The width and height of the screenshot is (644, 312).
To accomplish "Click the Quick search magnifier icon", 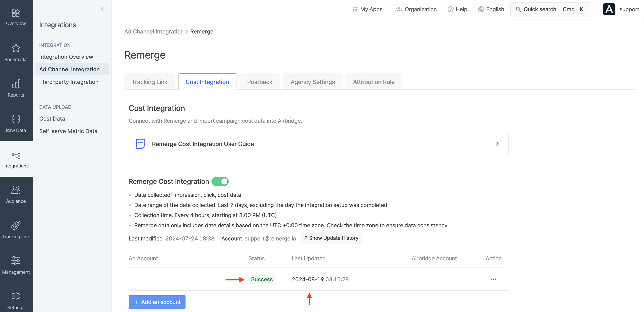I will tap(518, 9).
